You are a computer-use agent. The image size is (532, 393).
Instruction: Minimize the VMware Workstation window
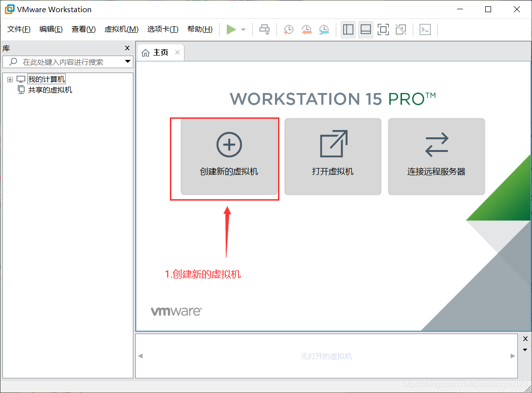coord(460,9)
